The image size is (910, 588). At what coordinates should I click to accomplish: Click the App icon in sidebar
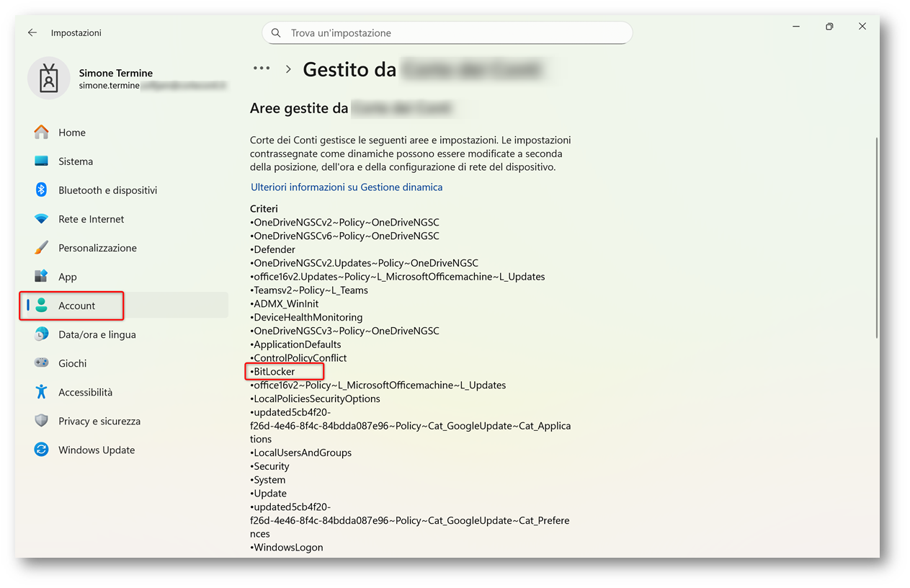42,277
